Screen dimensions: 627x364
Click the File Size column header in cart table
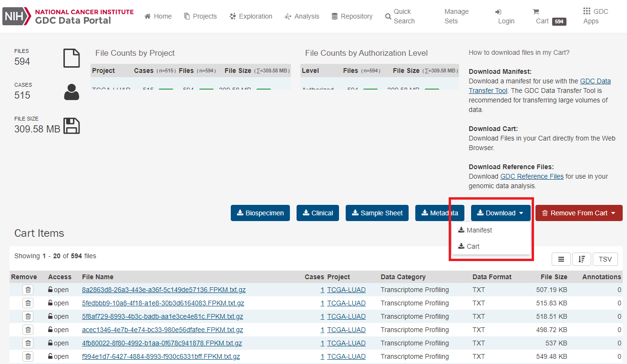coord(554,277)
